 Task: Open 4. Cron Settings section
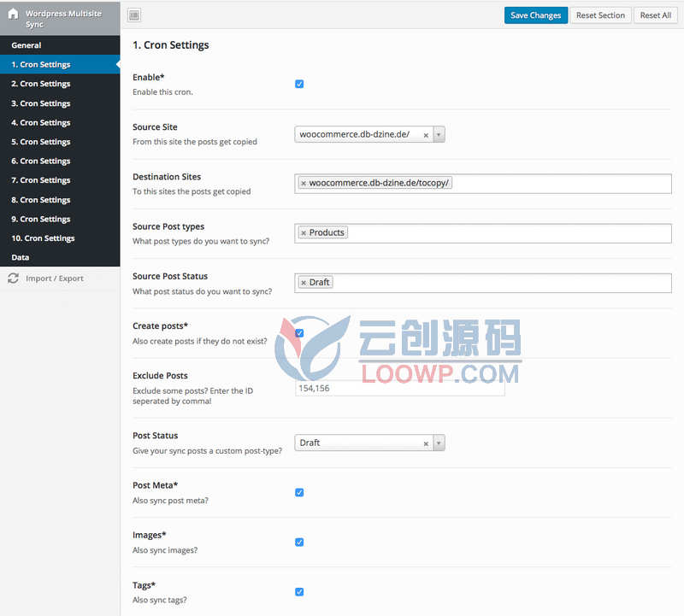(x=60, y=122)
